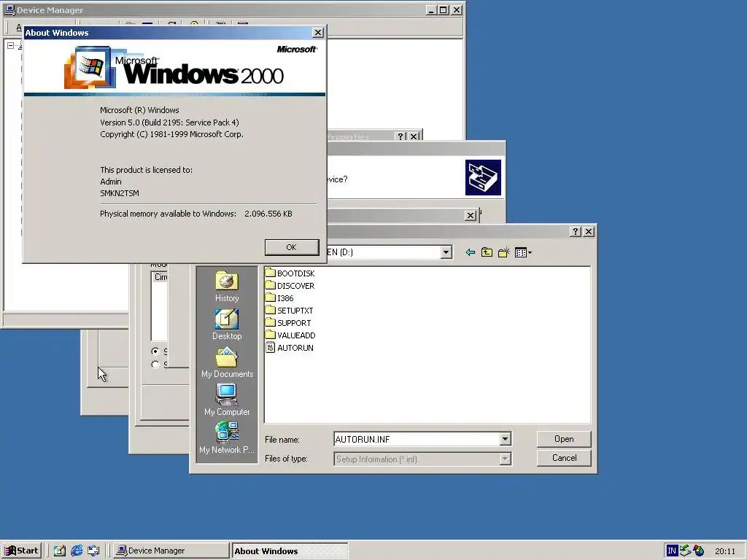Screen dimensions: 747x560
Task: Open the Start menu
Action: pos(21,551)
